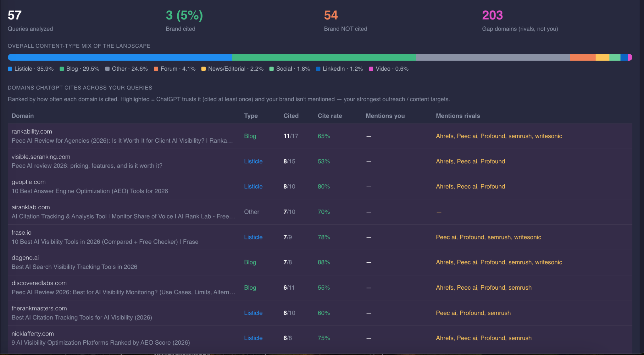This screenshot has width=644, height=355.
Task: Click the 54 Brand NOT cited stat
Action: click(x=346, y=21)
